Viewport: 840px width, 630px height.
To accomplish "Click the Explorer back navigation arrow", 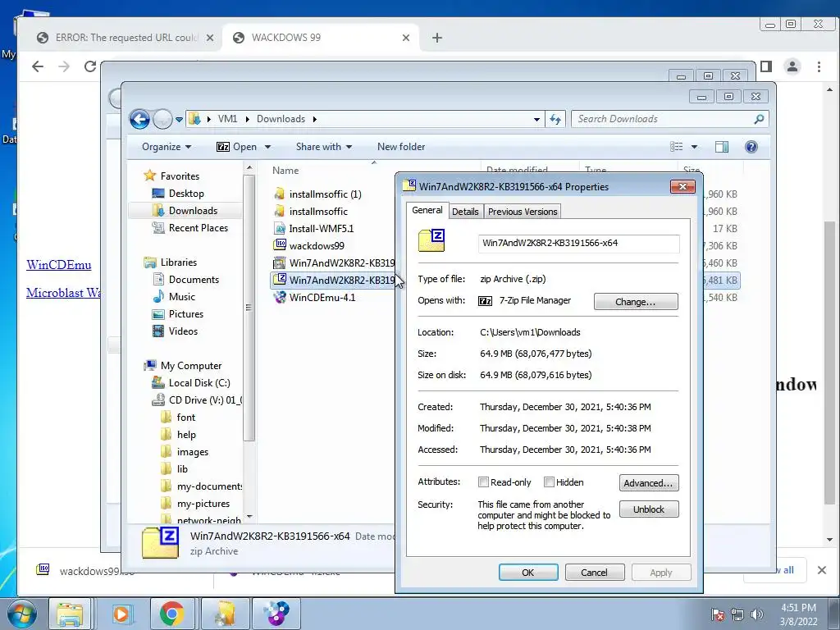I will pyautogui.click(x=139, y=119).
